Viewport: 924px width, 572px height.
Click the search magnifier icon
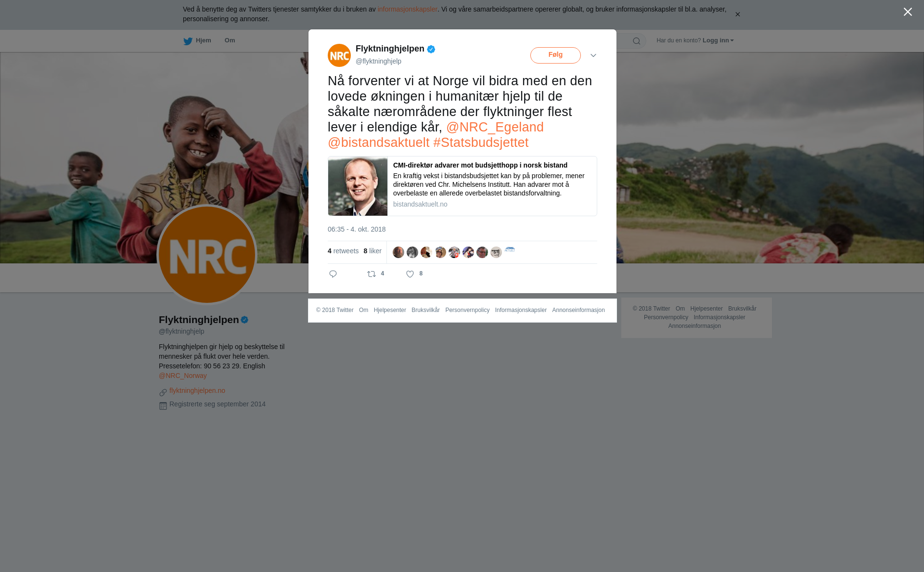tap(637, 41)
